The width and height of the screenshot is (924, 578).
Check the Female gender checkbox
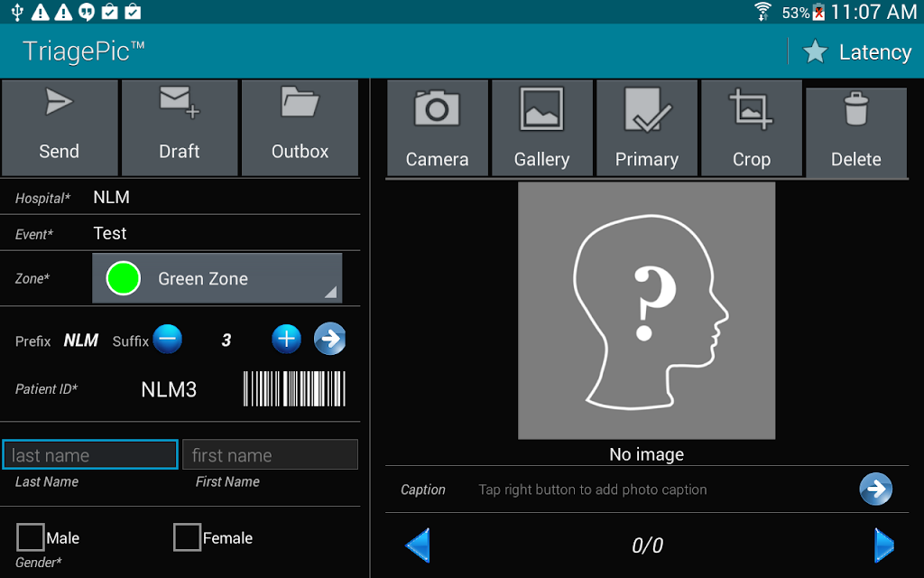(x=188, y=537)
